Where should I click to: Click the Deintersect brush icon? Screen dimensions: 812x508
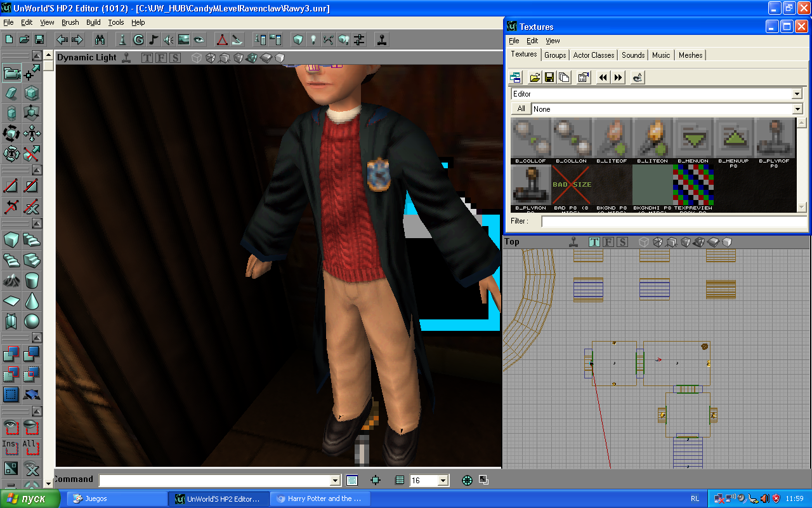[32, 373]
